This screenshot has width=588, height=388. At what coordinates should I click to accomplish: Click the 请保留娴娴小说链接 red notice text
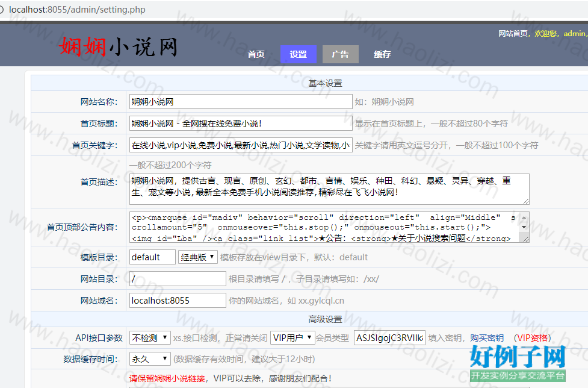167,378
